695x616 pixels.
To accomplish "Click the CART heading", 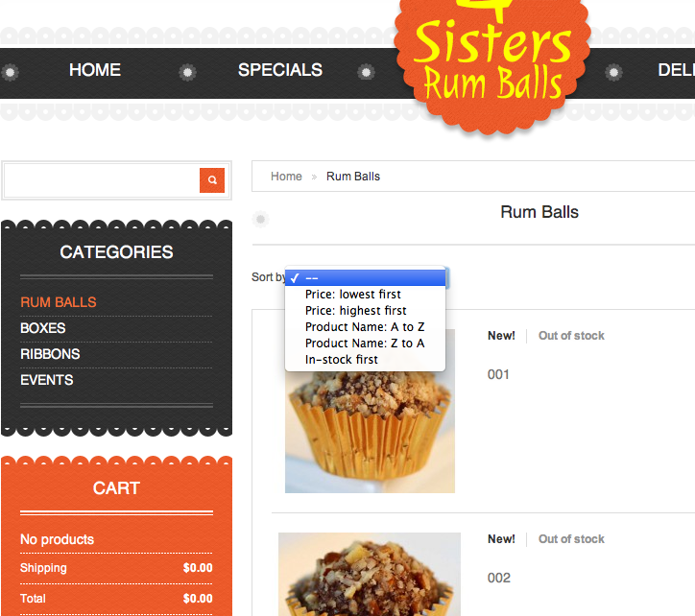I will [116, 488].
